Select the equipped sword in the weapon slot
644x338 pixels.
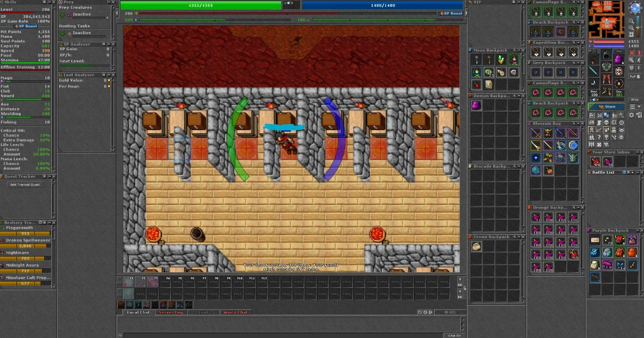coord(594,71)
